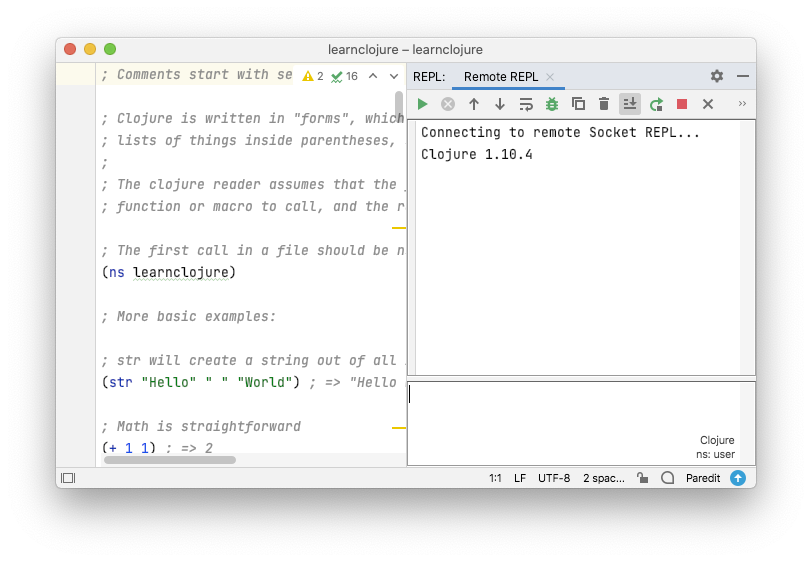Click the copy REPL output icon
The image size is (812, 562).
pos(578,104)
